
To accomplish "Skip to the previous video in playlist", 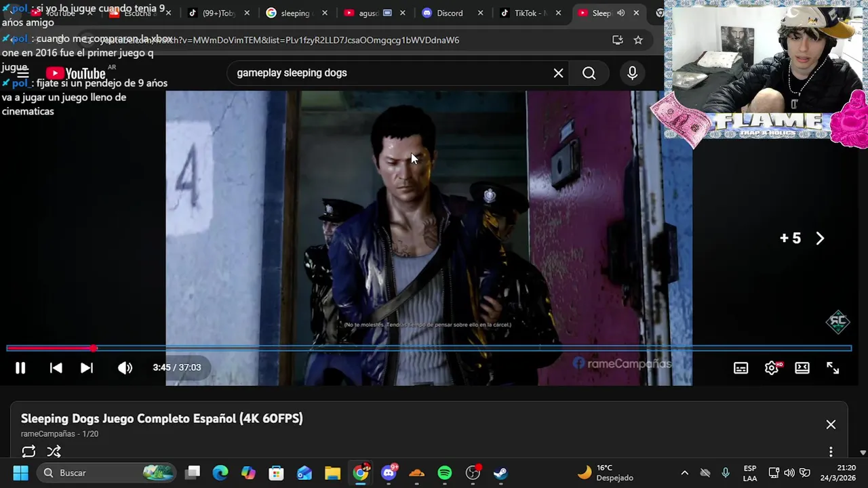I will pyautogui.click(x=56, y=368).
